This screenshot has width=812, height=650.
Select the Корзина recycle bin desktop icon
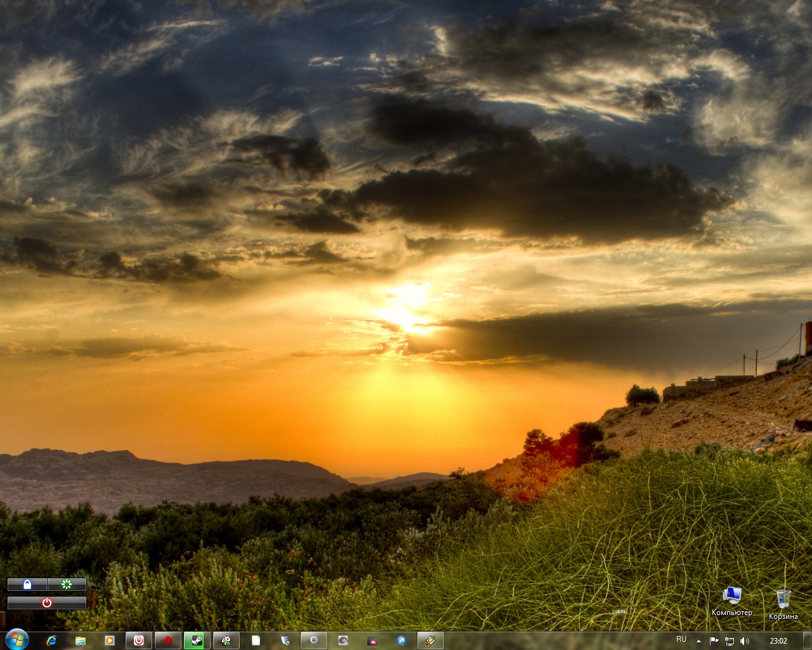coord(783,604)
